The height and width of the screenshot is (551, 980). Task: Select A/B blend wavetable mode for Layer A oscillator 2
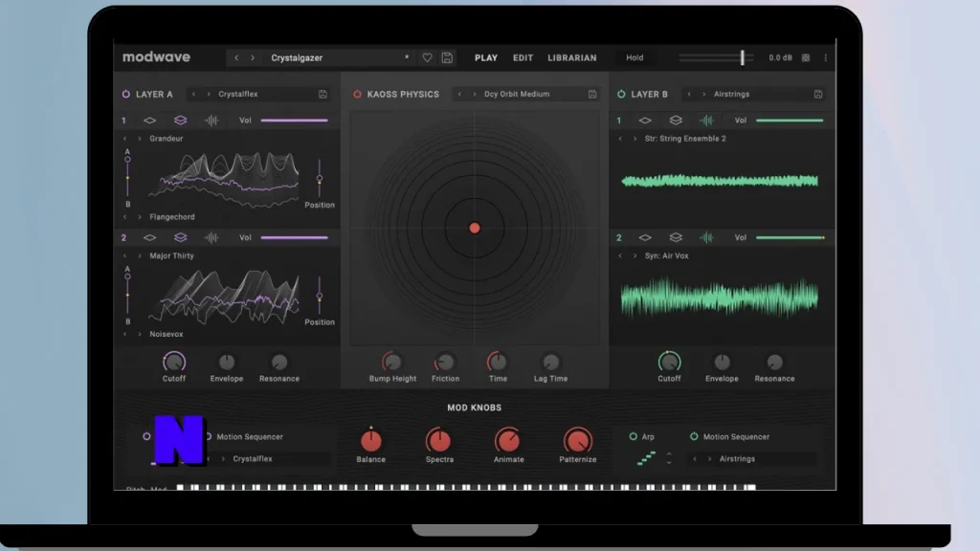pos(181,238)
